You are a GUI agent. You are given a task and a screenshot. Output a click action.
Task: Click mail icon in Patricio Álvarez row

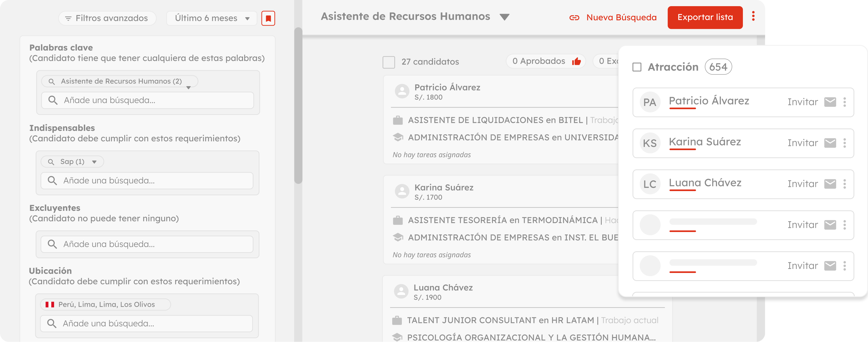[x=830, y=102]
